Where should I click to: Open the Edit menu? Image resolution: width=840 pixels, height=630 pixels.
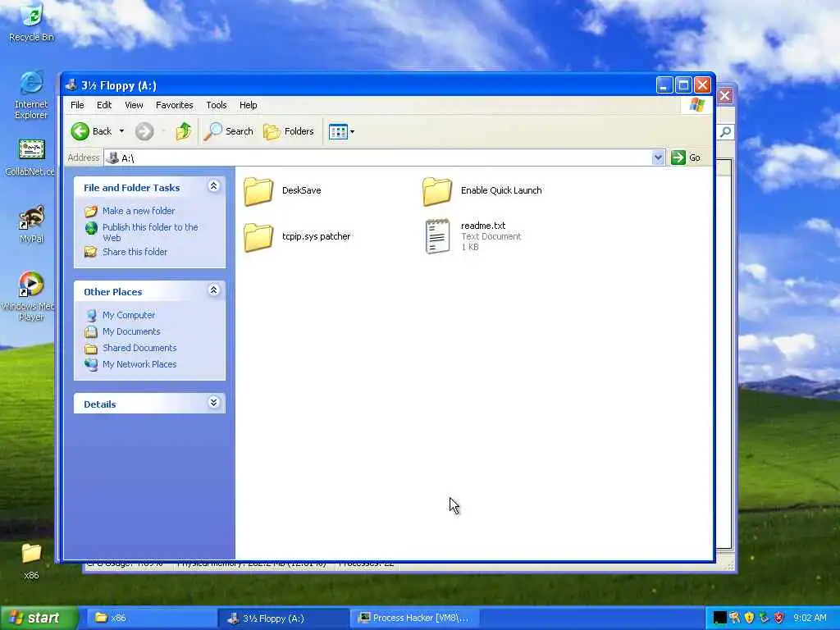tap(104, 105)
